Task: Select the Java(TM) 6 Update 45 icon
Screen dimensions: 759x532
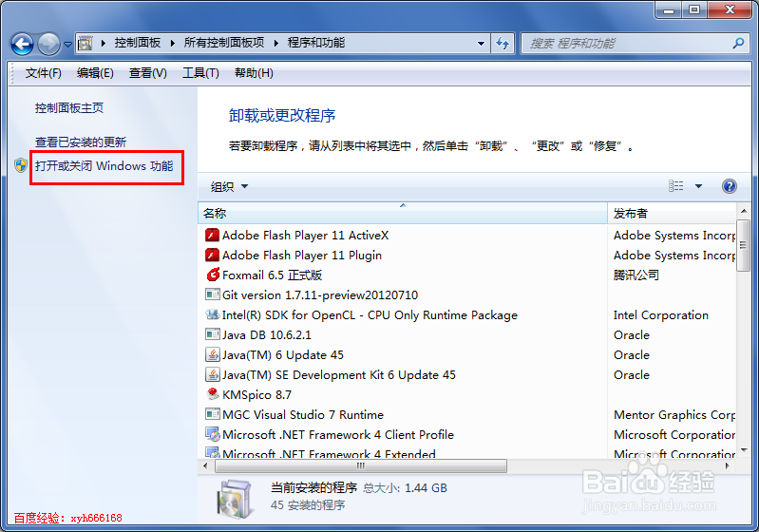Action: tap(212, 355)
